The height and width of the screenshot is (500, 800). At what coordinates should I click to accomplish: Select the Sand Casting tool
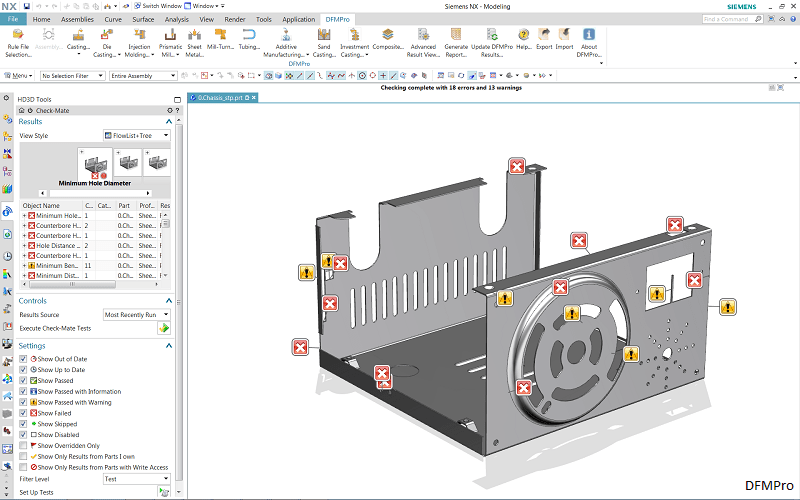click(324, 42)
